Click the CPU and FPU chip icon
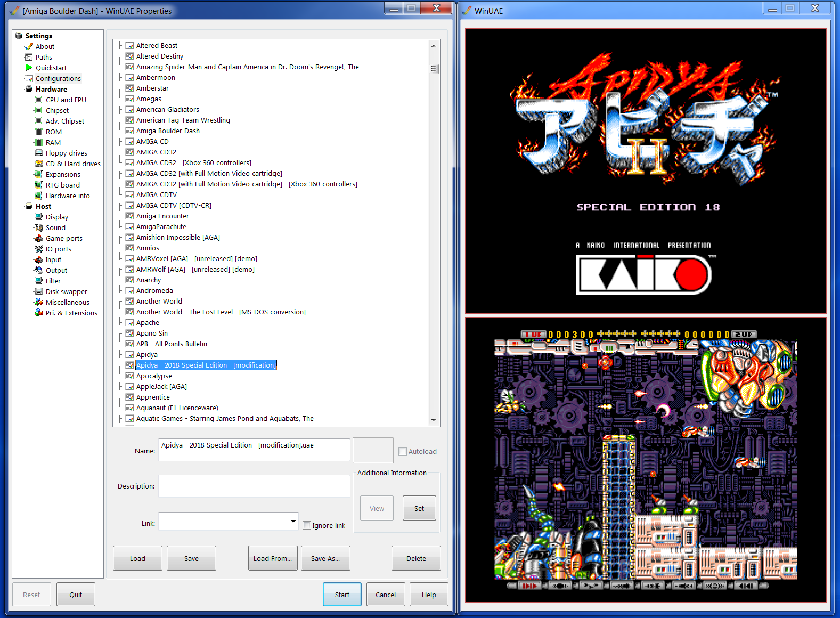Screen dimensions: 840x618 pos(39,100)
